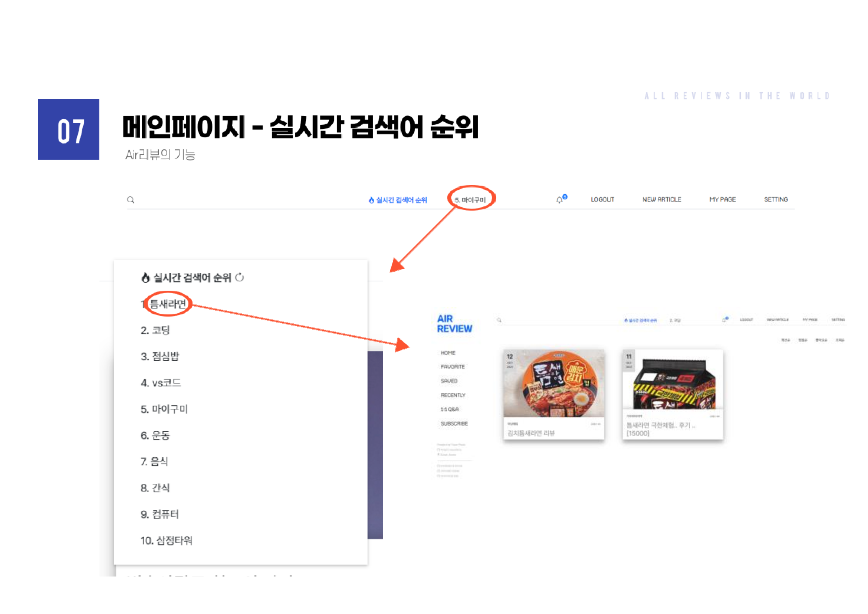Image resolution: width=868 pixels, height=614 pixels.
Task: Click LOGOUT in the top navigation
Action: tap(603, 199)
